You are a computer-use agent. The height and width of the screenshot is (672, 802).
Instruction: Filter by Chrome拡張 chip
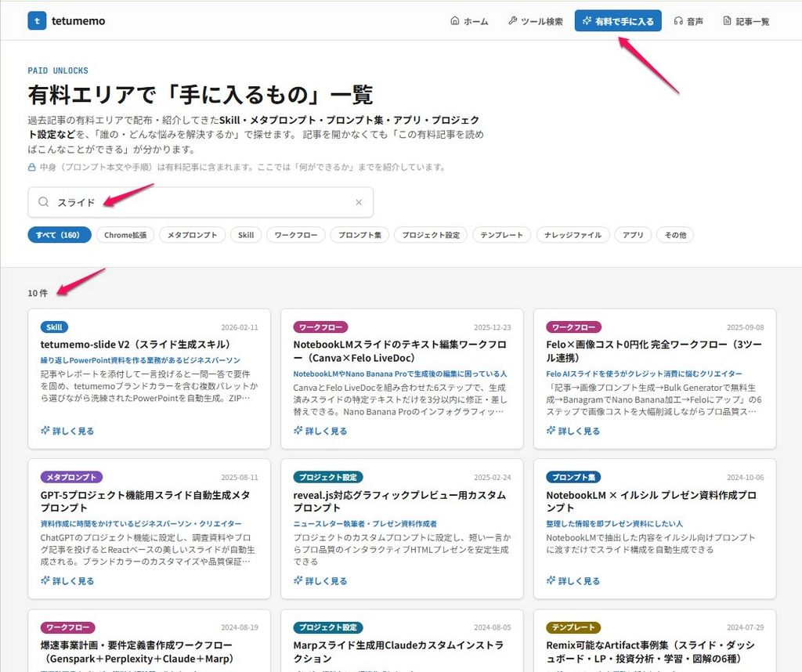click(125, 235)
